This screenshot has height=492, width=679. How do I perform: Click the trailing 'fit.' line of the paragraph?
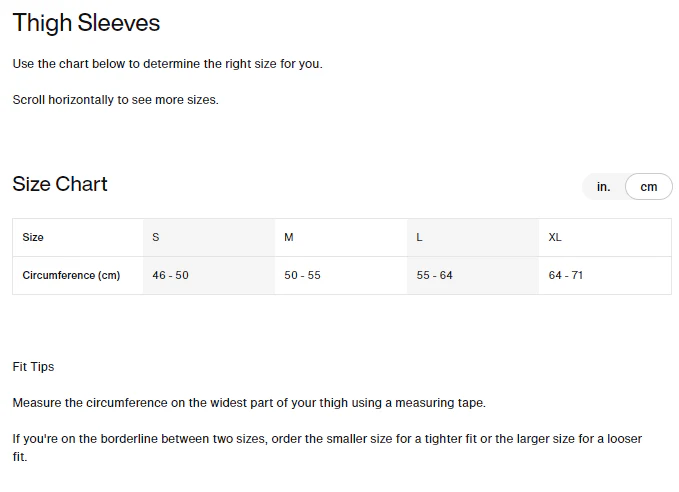tap(20, 457)
